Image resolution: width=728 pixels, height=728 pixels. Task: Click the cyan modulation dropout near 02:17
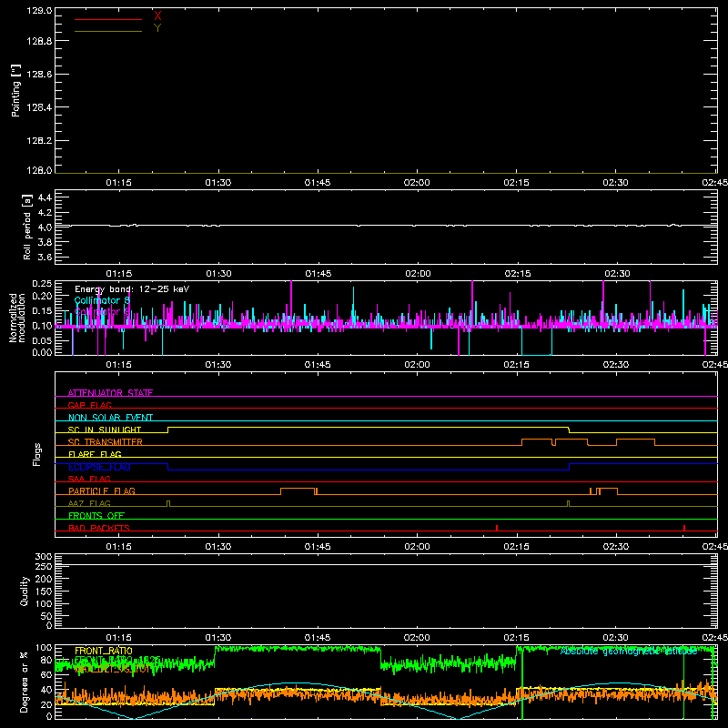click(x=537, y=354)
